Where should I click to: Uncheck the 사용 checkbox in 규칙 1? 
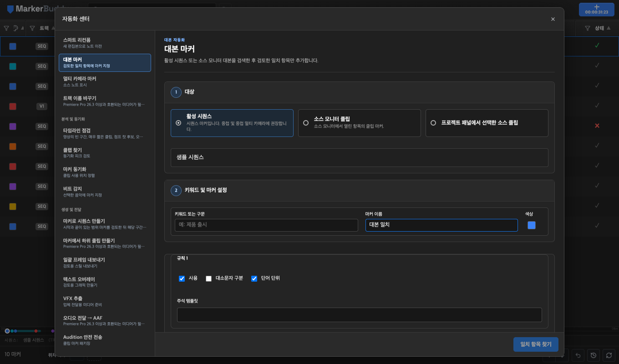(x=182, y=278)
